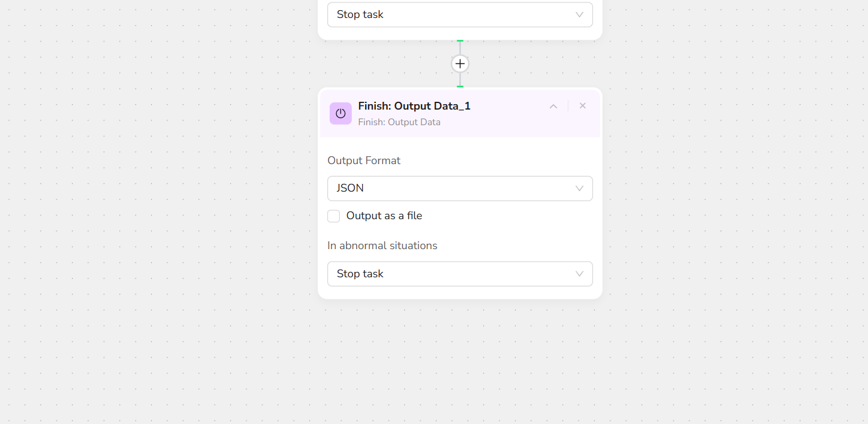Click the 'Output as a file' label text
Viewport: 868px width, 424px height.
point(384,216)
